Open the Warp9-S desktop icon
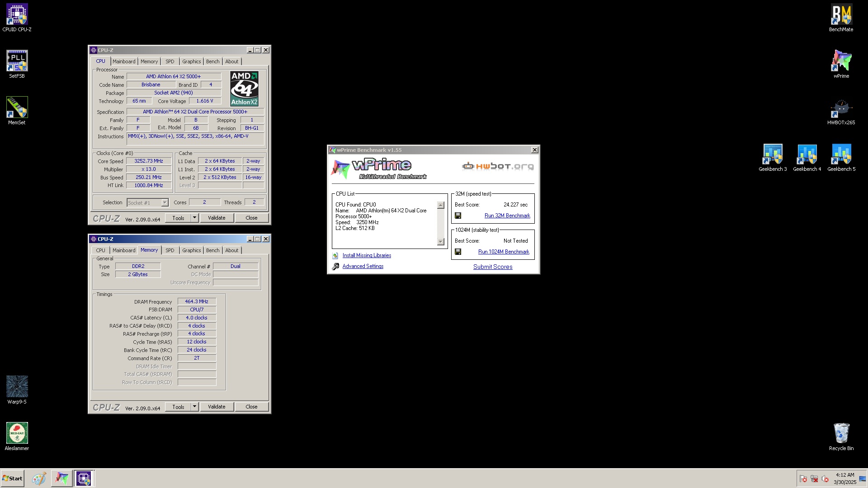Viewport: 868px width, 488px height. click(x=17, y=390)
